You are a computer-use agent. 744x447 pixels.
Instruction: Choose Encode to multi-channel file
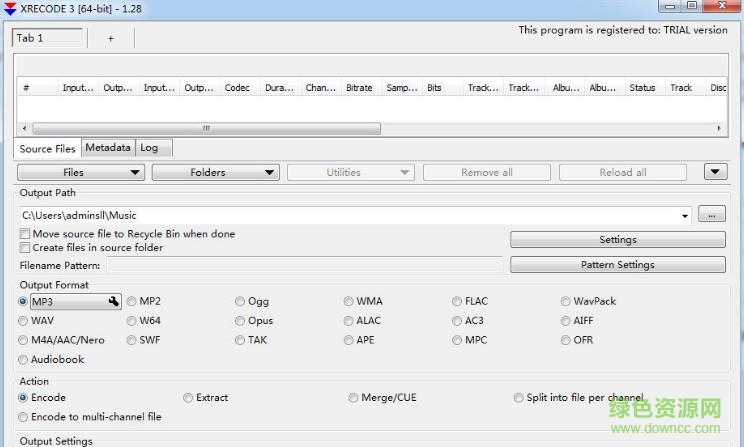(23, 417)
